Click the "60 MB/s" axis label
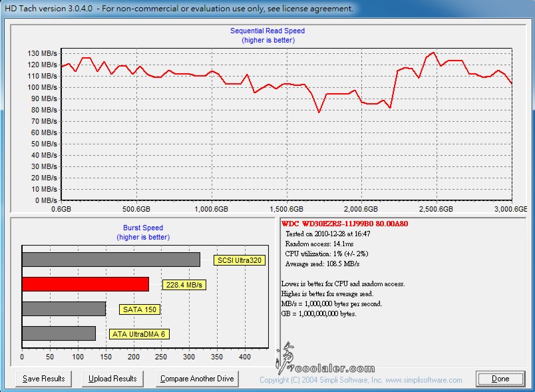Image resolution: width=535 pixels, height=392 pixels. click(44, 132)
